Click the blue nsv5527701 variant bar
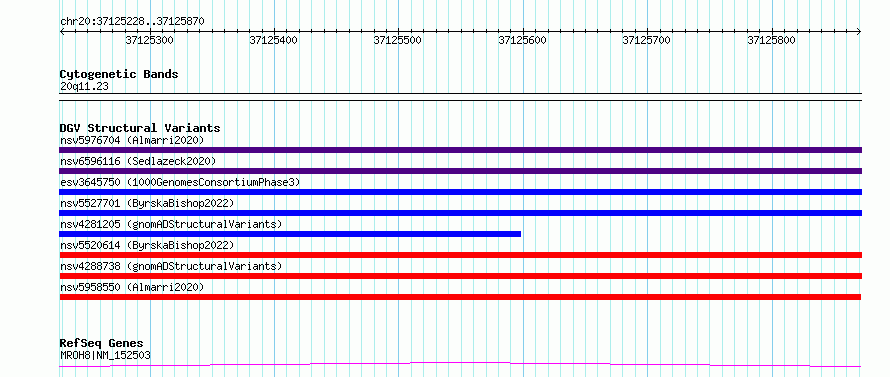Viewport: 890px width, 377px height. click(x=460, y=213)
